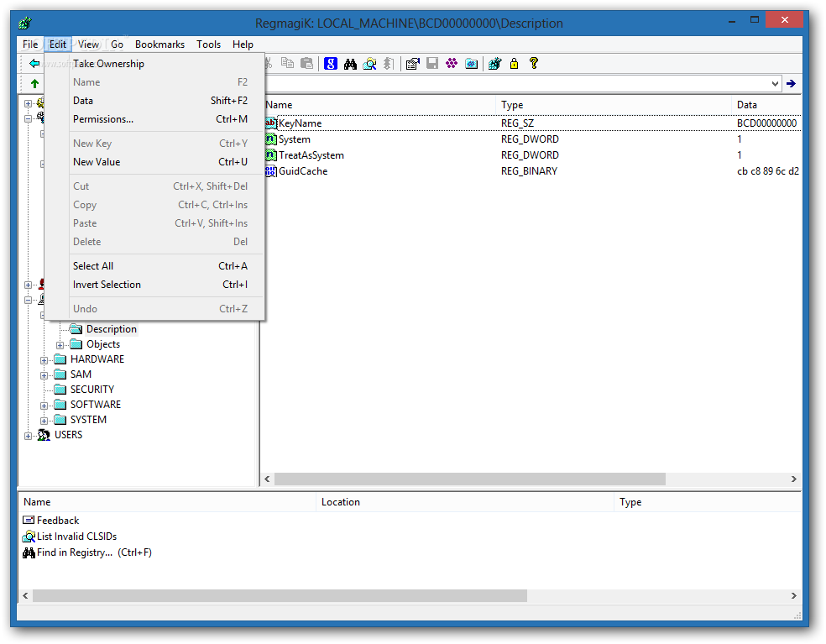The image size is (826, 644).
Task: Expand the SOFTWARE tree node
Action: pos(44,406)
